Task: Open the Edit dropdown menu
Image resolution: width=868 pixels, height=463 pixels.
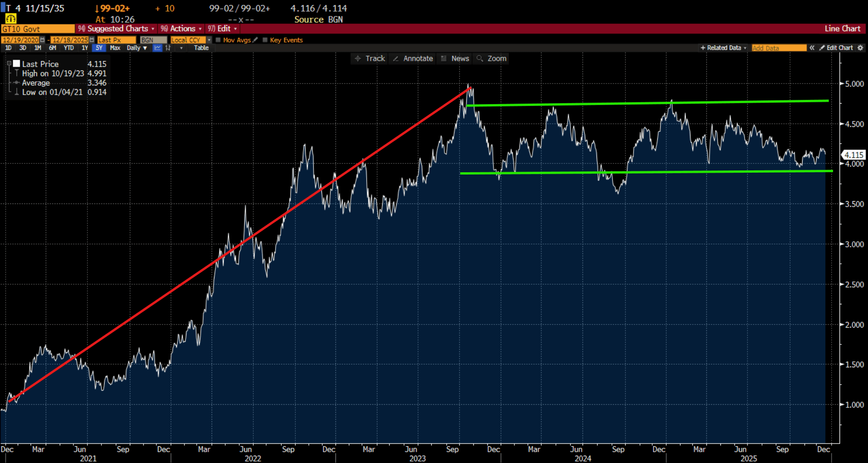Action: point(222,28)
